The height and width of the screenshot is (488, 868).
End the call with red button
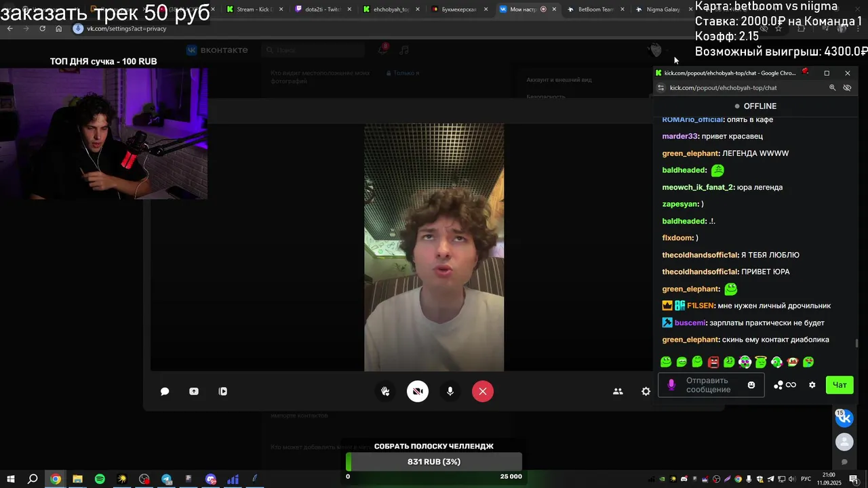[483, 391]
